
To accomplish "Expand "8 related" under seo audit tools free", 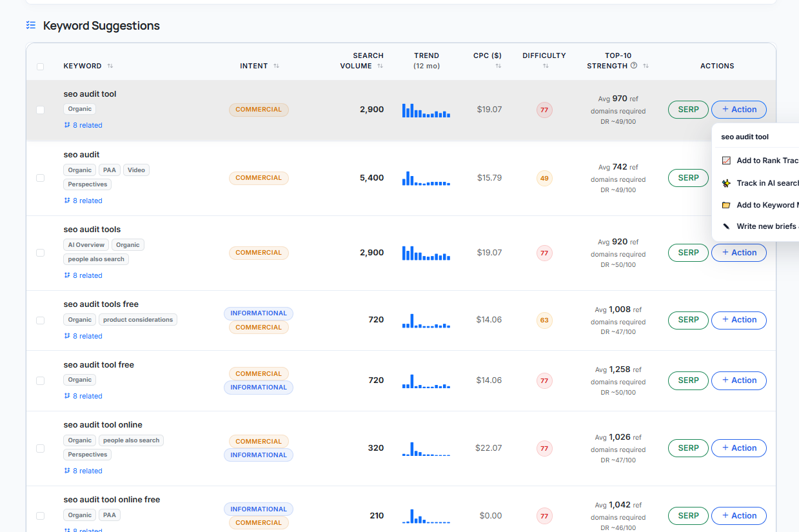I will (83, 336).
